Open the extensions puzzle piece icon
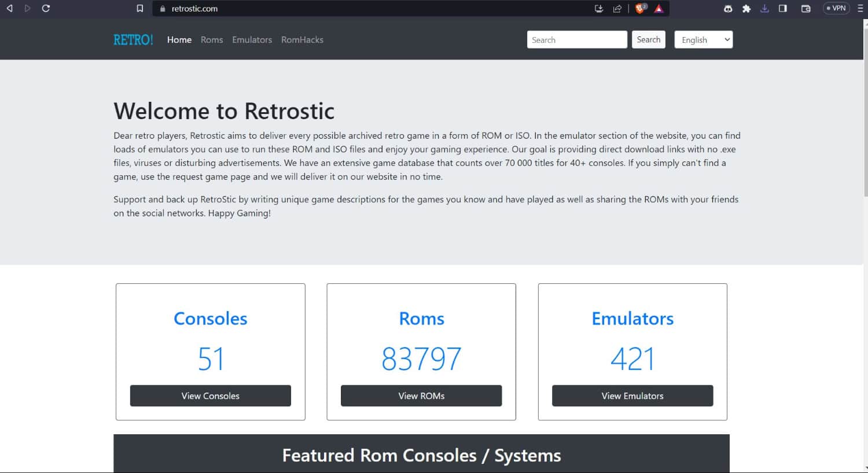Image resolution: width=868 pixels, height=473 pixels. point(746,8)
